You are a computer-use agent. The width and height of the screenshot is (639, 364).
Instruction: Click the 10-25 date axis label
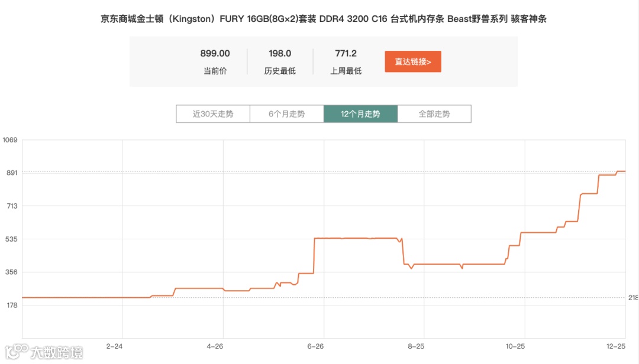515,346
